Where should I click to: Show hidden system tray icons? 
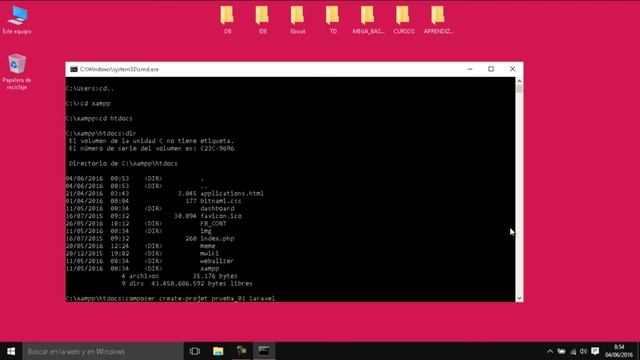click(x=550, y=351)
